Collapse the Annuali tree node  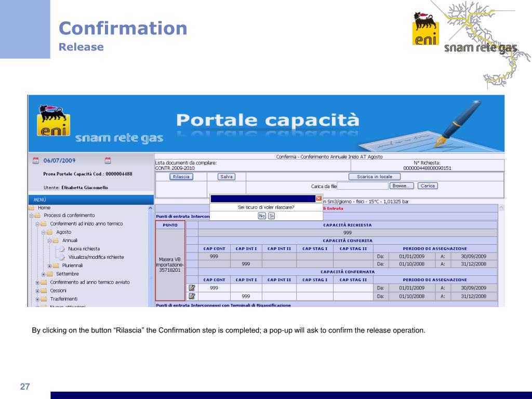coord(49,241)
